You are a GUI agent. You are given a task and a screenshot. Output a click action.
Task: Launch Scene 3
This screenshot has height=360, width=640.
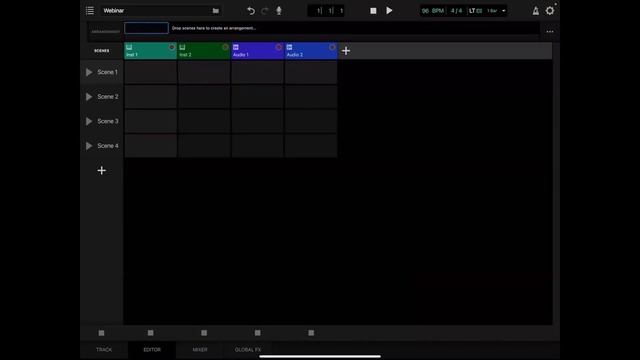pyautogui.click(x=89, y=121)
